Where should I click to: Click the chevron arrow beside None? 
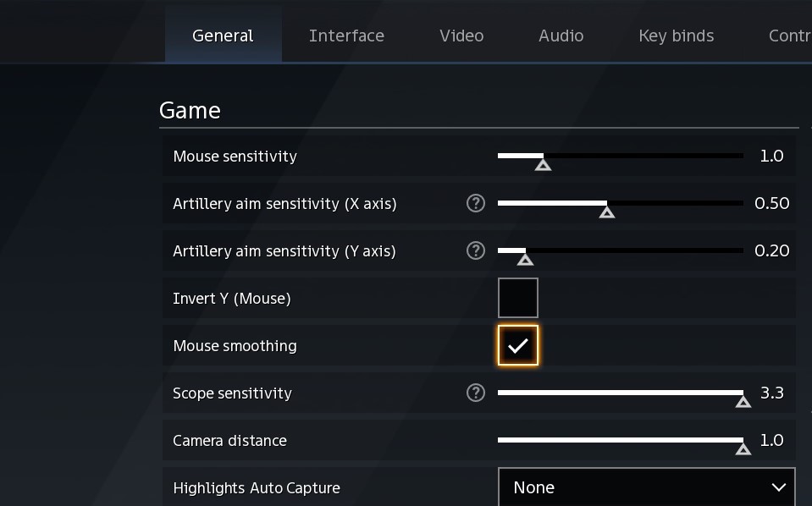tap(778, 487)
